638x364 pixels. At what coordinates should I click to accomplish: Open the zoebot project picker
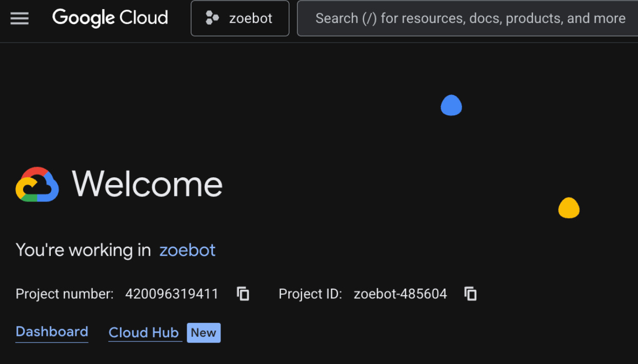point(240,18)
